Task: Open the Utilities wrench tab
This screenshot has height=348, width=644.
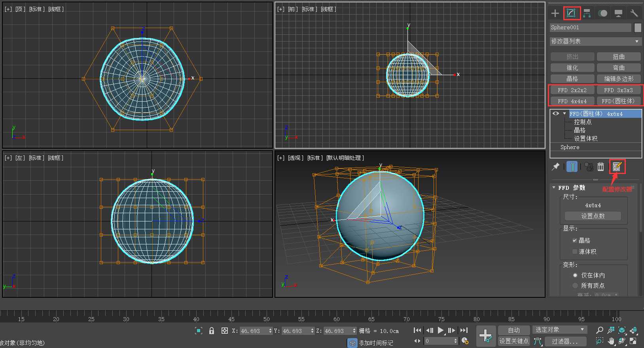Action: (634, 13)
